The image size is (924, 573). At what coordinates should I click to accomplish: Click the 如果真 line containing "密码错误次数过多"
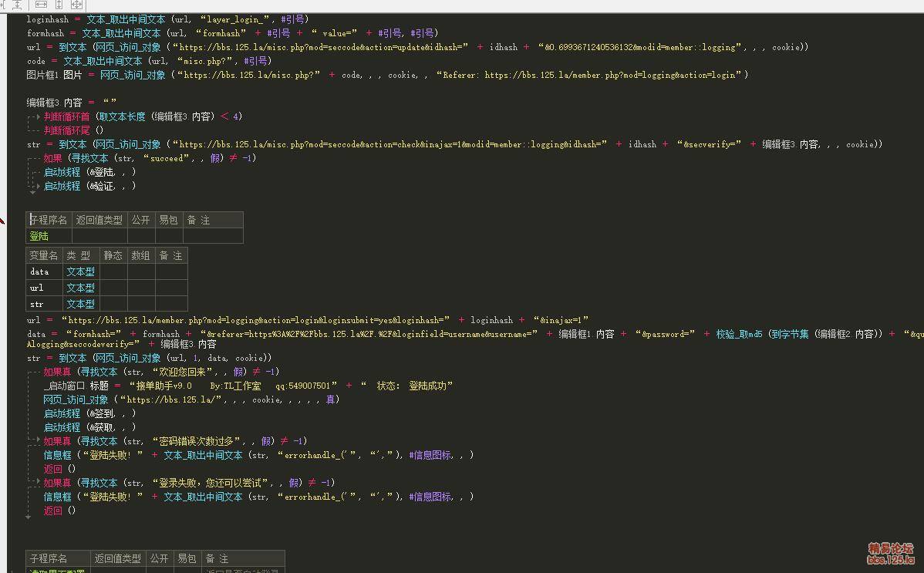coord(176,441)
